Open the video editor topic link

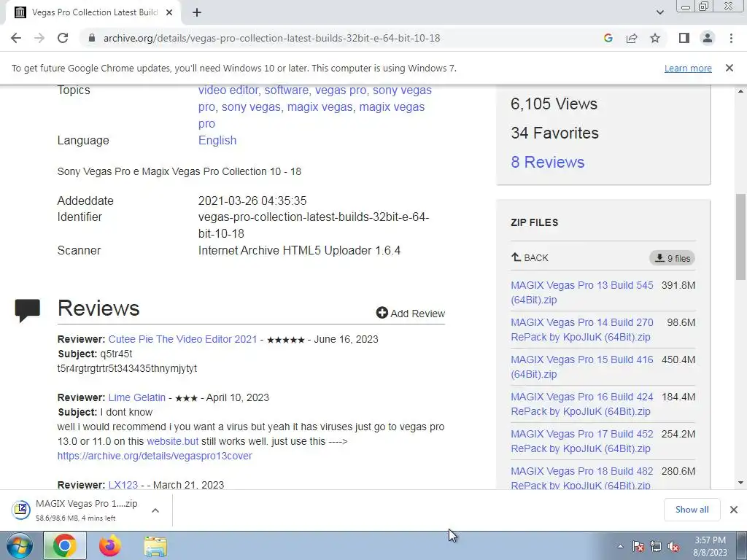tap(228, 90)
